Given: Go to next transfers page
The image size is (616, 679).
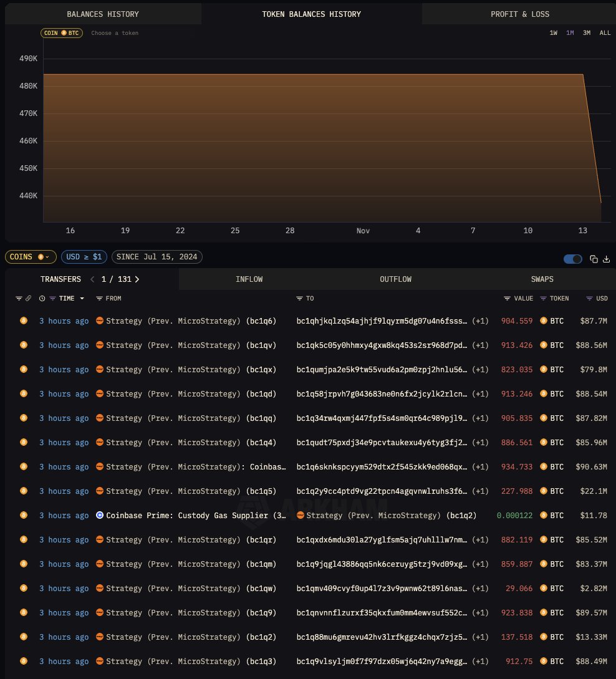Looking at the screenshot, I should pos(137,279).
